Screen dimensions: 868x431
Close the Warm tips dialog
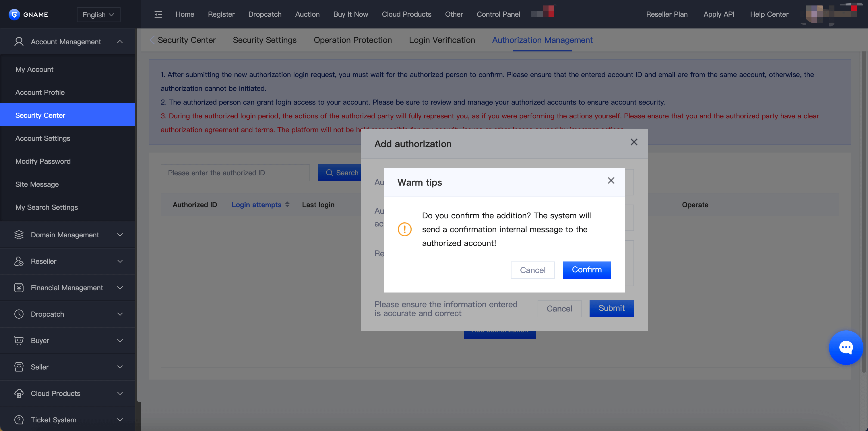point(611,181)
